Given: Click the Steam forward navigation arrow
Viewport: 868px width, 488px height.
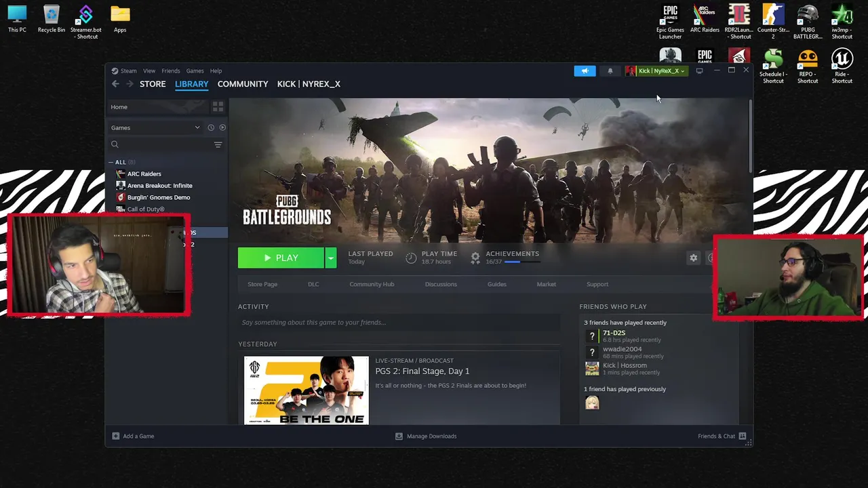Looking at the screenshot, I should (129, 84).
